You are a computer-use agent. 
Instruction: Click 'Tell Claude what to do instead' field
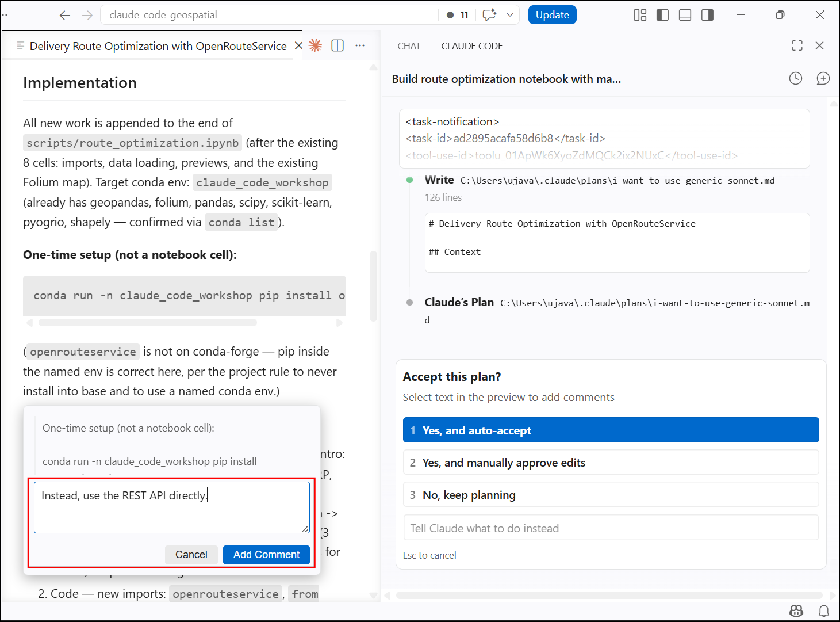click(x=611, y=528)
